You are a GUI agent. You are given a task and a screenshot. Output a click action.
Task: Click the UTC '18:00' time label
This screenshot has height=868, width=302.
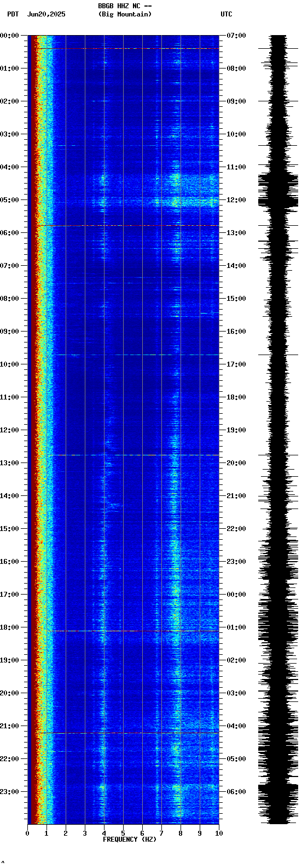236,397
